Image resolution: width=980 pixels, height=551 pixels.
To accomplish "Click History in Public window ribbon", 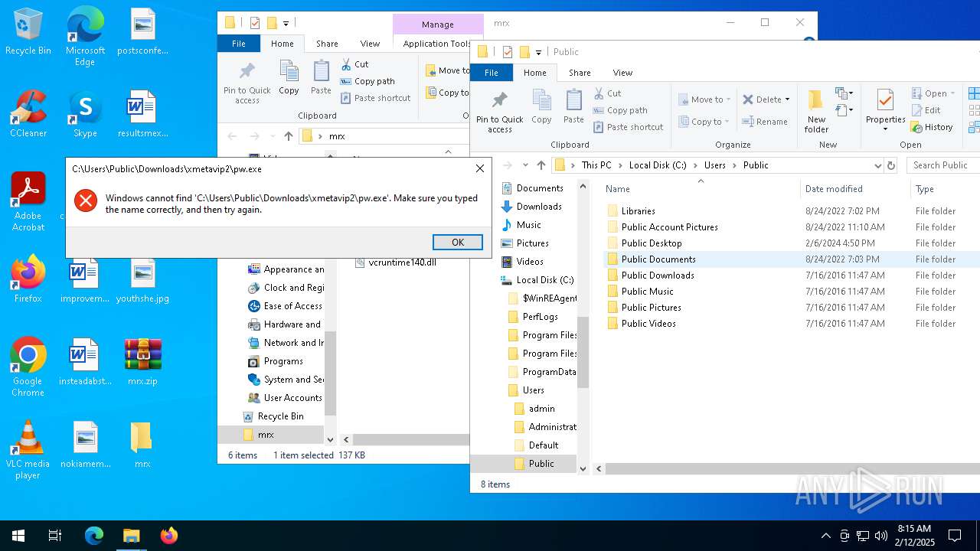I will click(x=932, y=127).
